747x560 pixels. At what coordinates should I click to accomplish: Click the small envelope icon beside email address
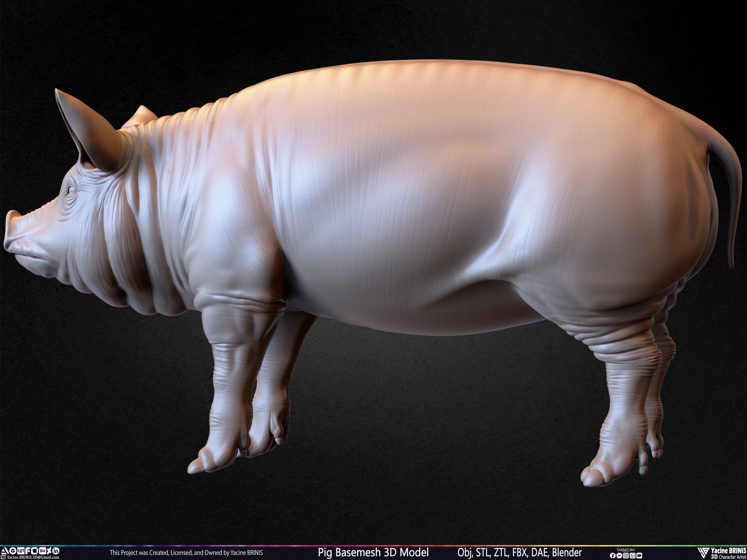(x=3, y=557)
